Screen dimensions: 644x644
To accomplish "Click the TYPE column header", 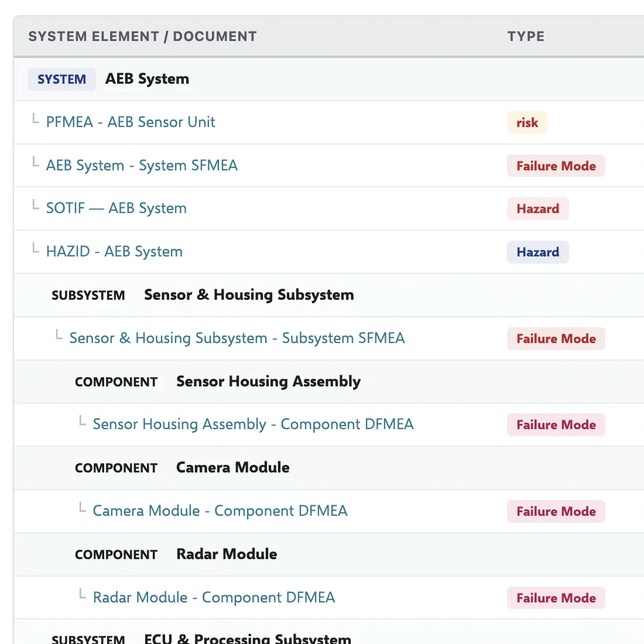I will 526,36.
